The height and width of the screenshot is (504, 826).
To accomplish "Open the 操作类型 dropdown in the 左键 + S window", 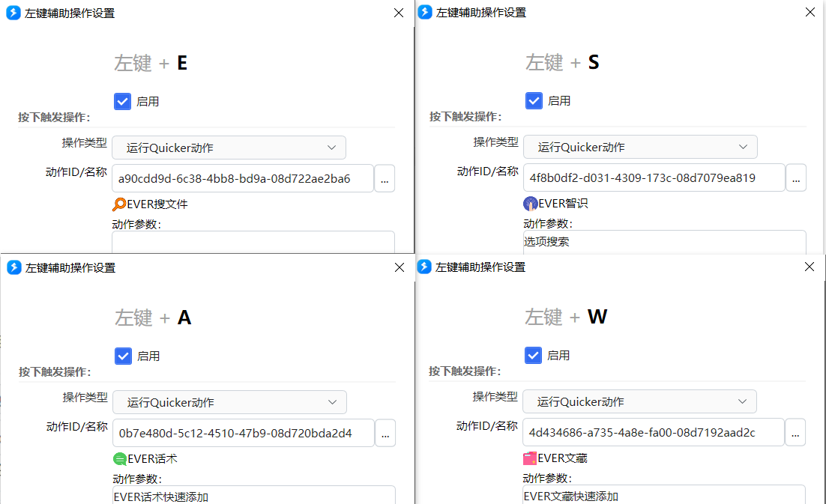I will 641,148.
